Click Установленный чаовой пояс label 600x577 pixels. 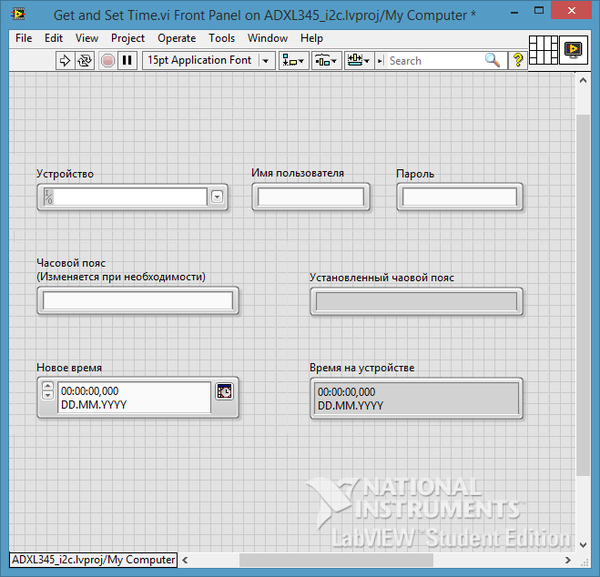point(382,277)
